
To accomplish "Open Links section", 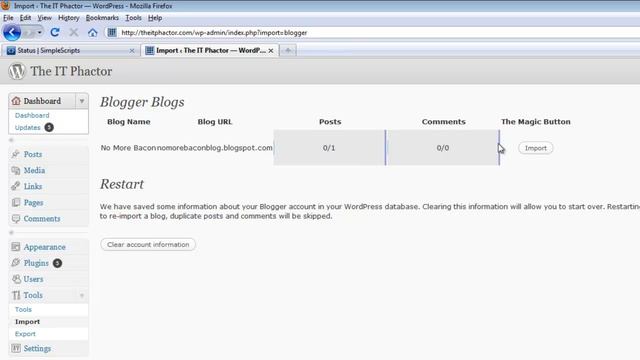I will pyautogui.click(x=33, y=187).
